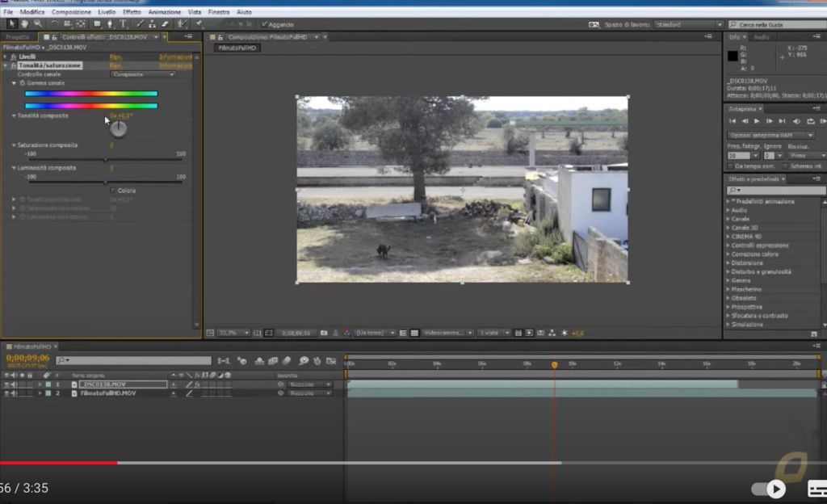Play the preview in Anteprima panel
This screenshot has width=827, height=504.
point(757,121)
